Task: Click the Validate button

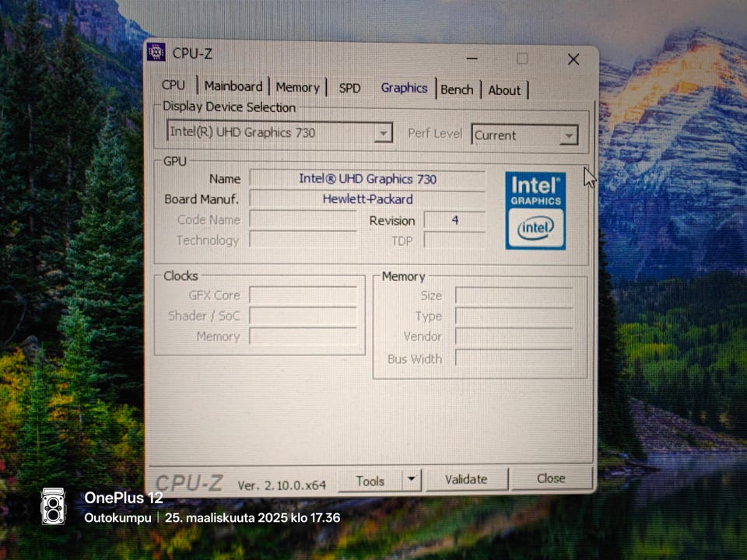Action: coord(466,479)
